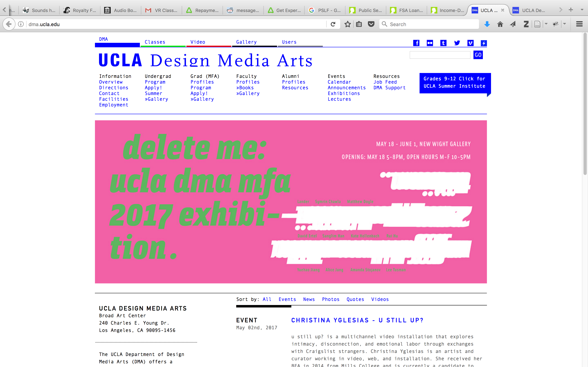Screen dimensions: 588x367
Task: Open the Vimeo icon link
Action: [x=470, y=43]
